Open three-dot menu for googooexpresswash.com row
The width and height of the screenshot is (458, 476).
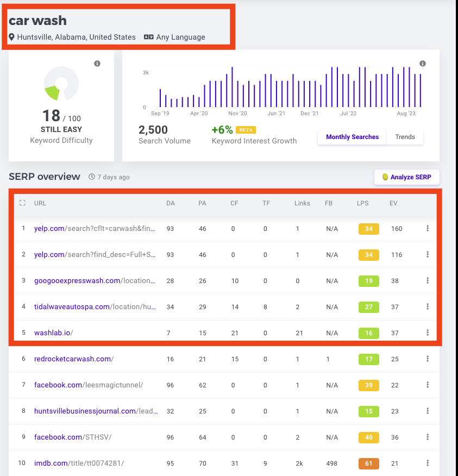[428, 280]
